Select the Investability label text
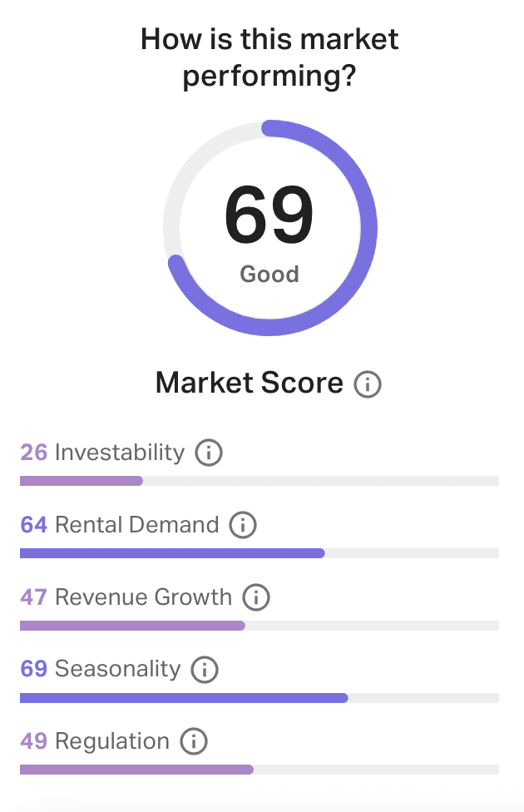This screenshot has width=524, height=812. 119,453
